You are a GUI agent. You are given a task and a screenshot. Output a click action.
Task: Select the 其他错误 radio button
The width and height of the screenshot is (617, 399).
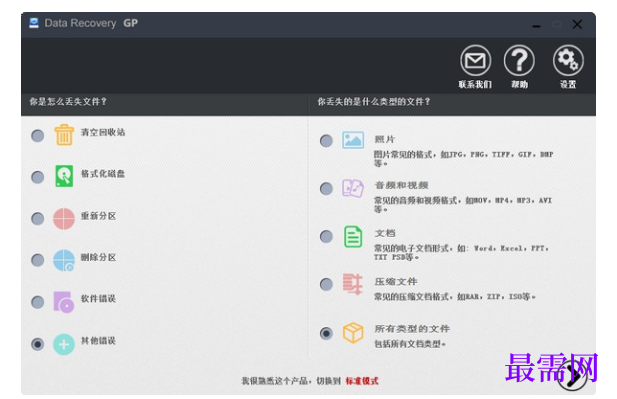(x=38, y=344)
